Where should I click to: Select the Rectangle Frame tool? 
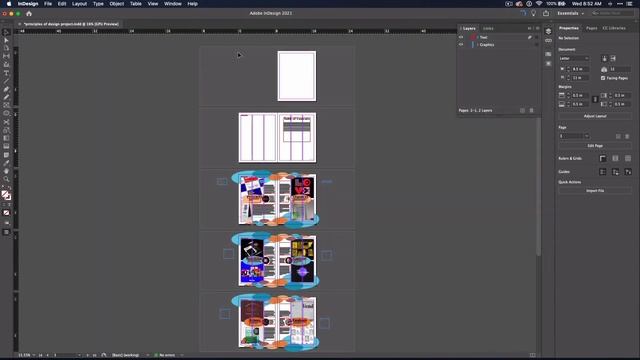(6, 105)
